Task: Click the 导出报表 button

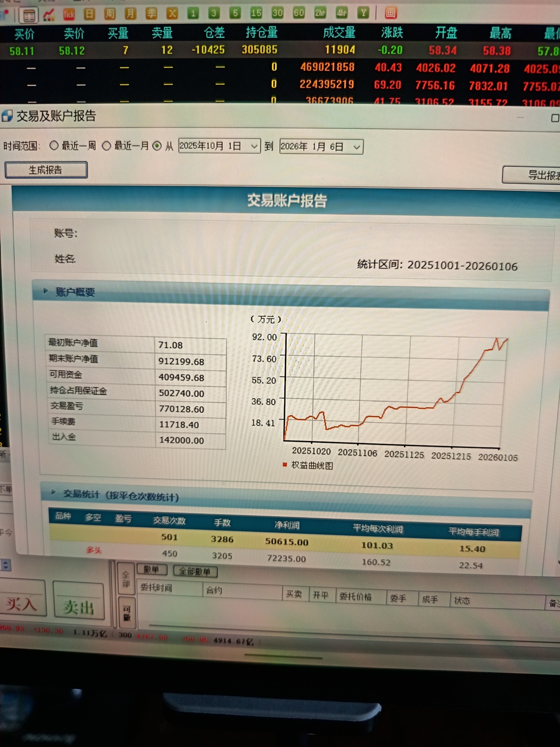Action: click(x=531, y=175)
